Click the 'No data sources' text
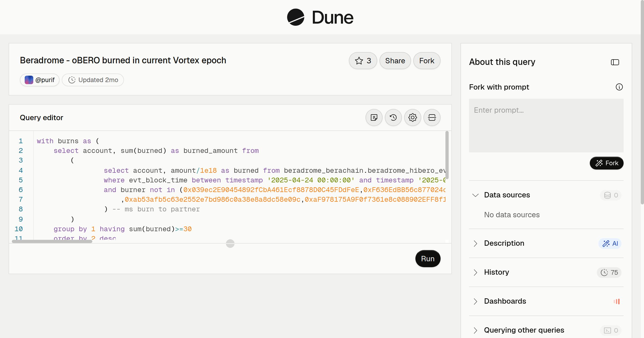This screenshot has width=644, height=338. pos(512,215)
